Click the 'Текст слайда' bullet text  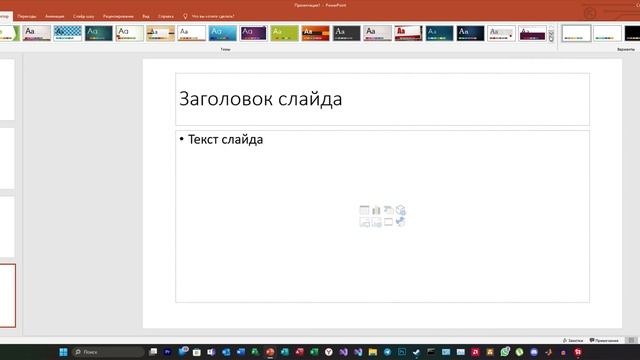tap(225, 140)
